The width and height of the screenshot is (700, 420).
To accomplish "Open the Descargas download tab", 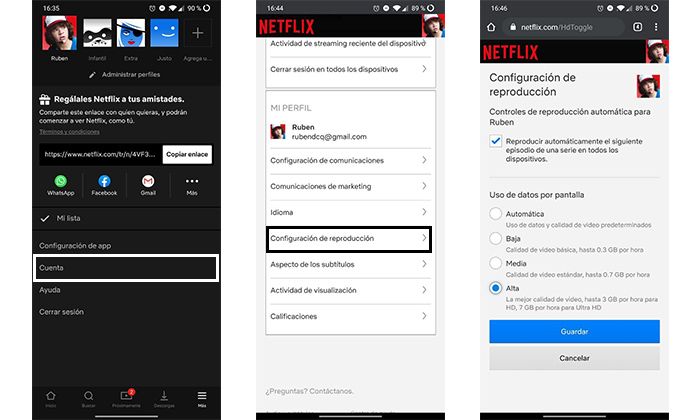I will click(x=164, y=399).
